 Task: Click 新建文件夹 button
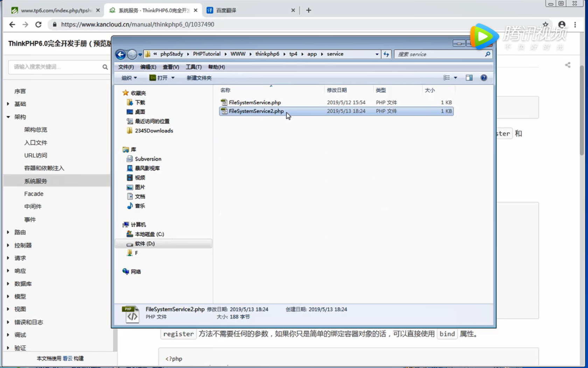pos(199,78)
